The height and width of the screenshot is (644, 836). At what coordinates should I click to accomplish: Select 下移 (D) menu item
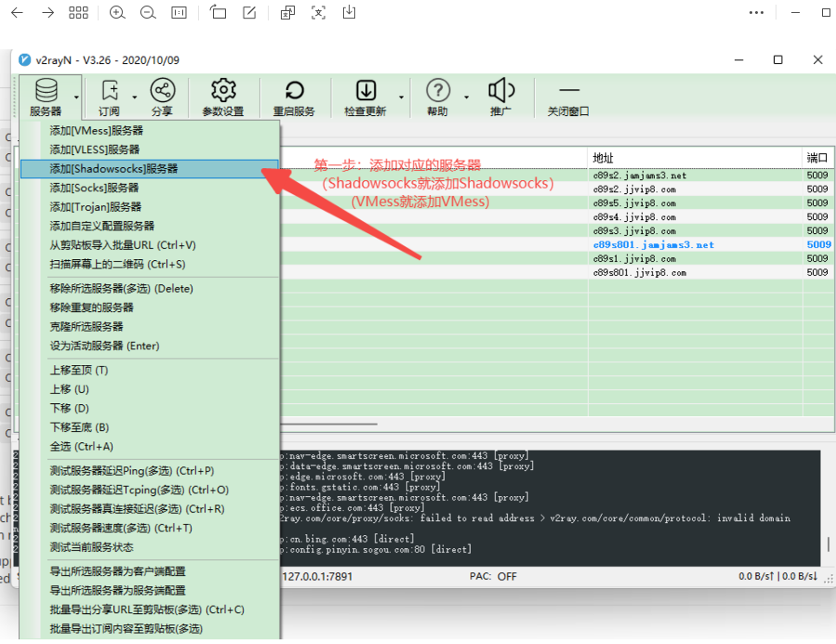(150, 409)
